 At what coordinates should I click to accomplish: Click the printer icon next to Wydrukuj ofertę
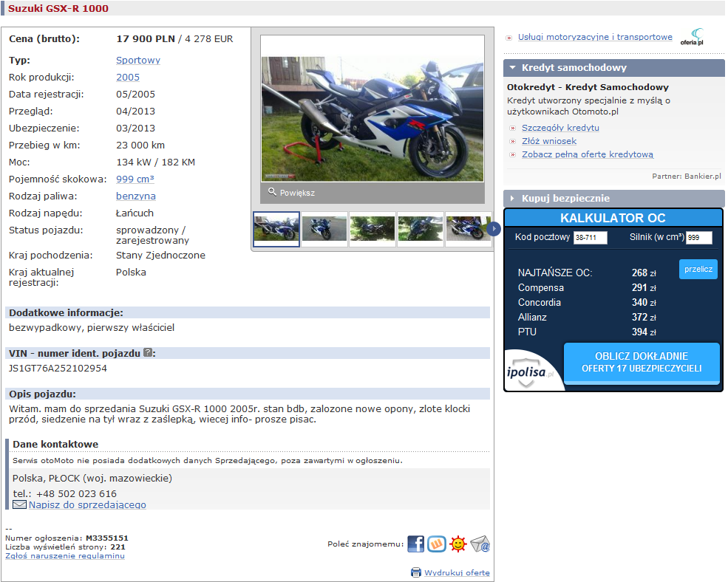tap(416, 572)
